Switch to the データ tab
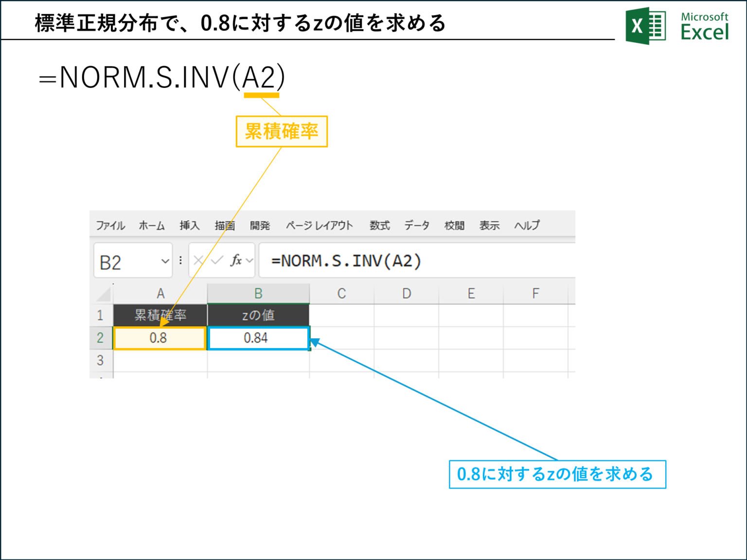Image resolution: width=747 pixels, height=560 pixels. pos(417,225)
